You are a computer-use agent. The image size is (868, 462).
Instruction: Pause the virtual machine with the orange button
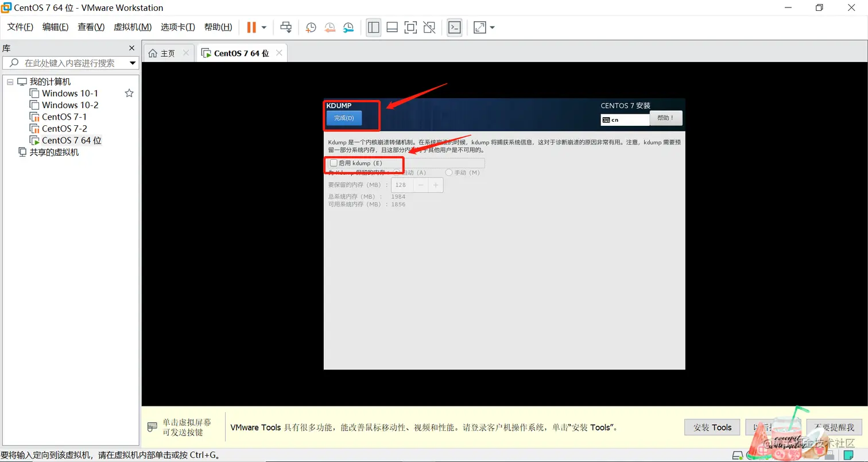[251, 27]
